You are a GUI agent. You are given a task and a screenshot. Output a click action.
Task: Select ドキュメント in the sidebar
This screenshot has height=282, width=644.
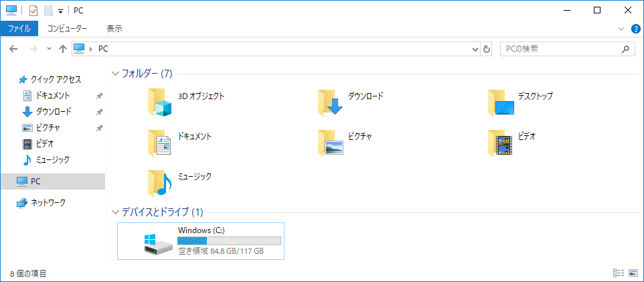(x=53, y=95)
